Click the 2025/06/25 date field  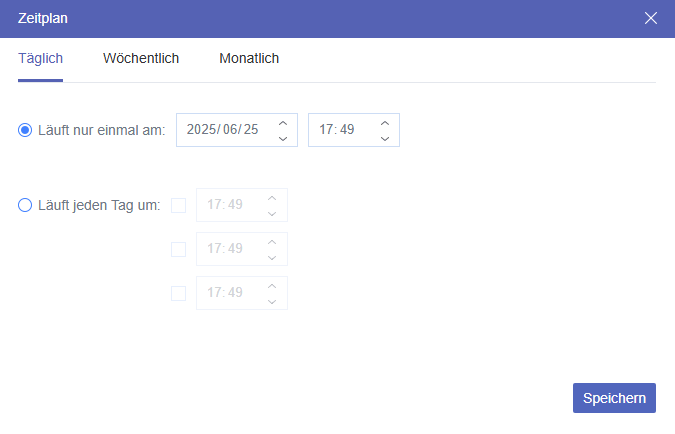[x=224, y=130]
